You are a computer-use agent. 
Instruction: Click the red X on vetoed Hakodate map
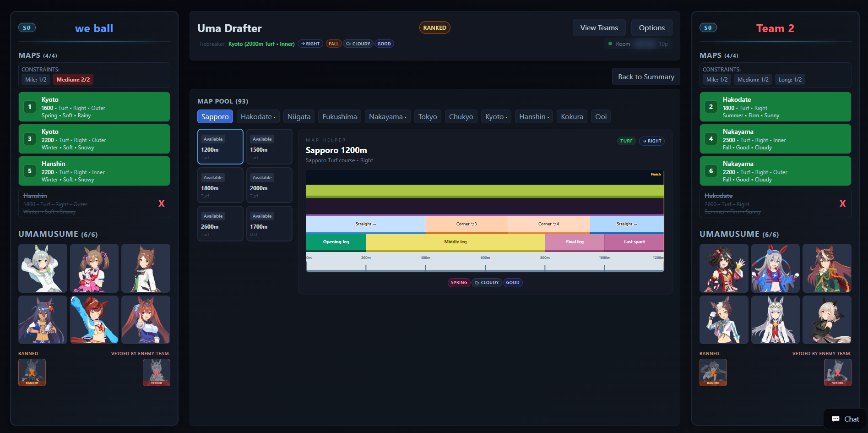pos(842,203)
